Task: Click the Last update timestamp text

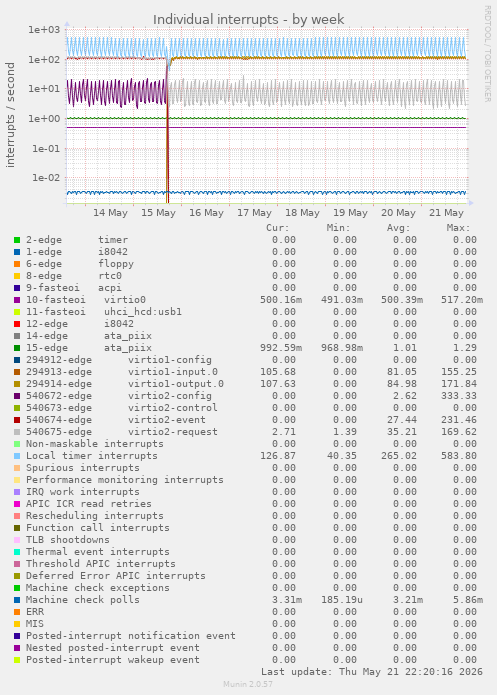Action: click(x=372, y=672)
